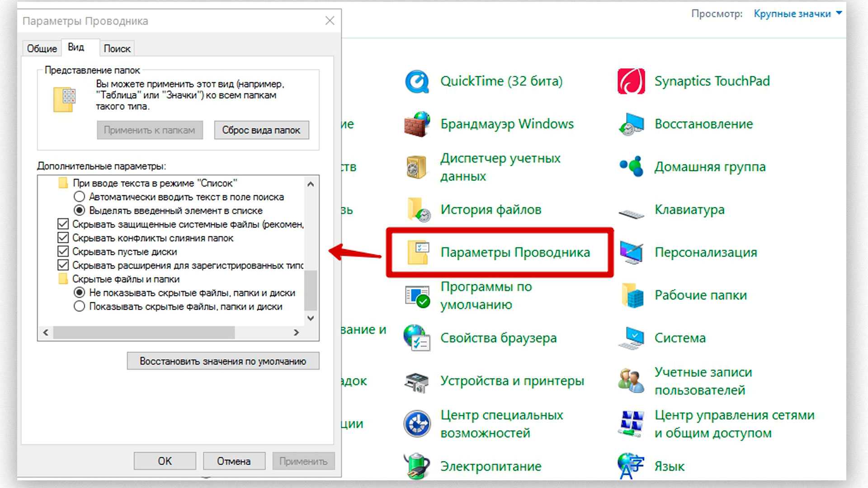Open the Домашняя группа link
Image resolution: width=868 pixels, height=488 pixels.
pyautogui.click(x=710, y=167)
